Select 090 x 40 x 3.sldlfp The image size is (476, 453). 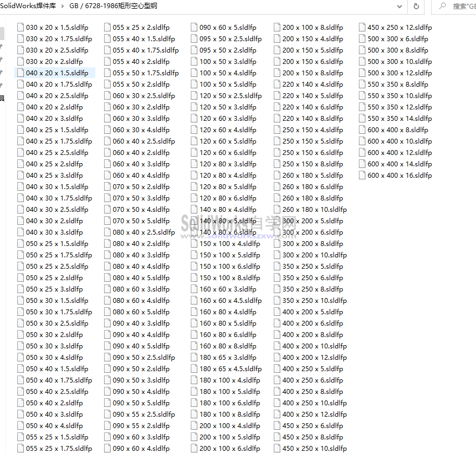click(137, 323)
